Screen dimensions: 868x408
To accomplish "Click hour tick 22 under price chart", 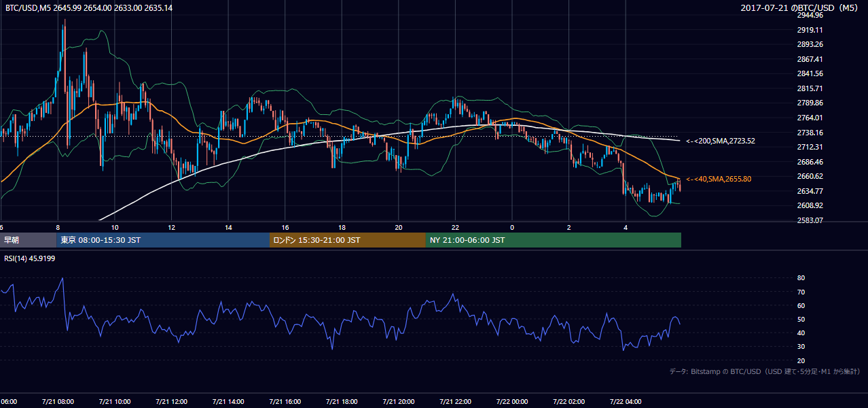I will pyautogui.click(x=455, y=227).
